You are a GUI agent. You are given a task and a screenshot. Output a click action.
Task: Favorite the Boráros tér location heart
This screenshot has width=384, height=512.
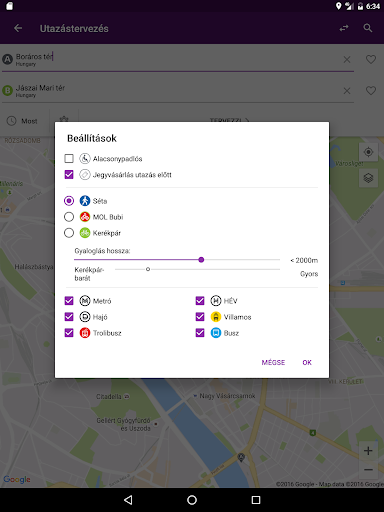pyautogui.click(x=371, y=59)
